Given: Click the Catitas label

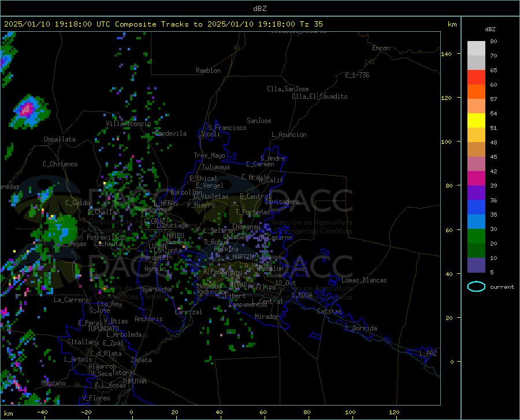Looking at the screenshot, I should (329, 311).
